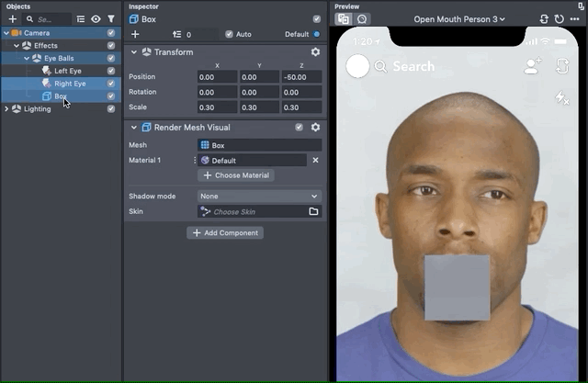This screenshot has width=588, height=383.
Task: Collapse the Eye Balls group
Action: pos(28,58)
